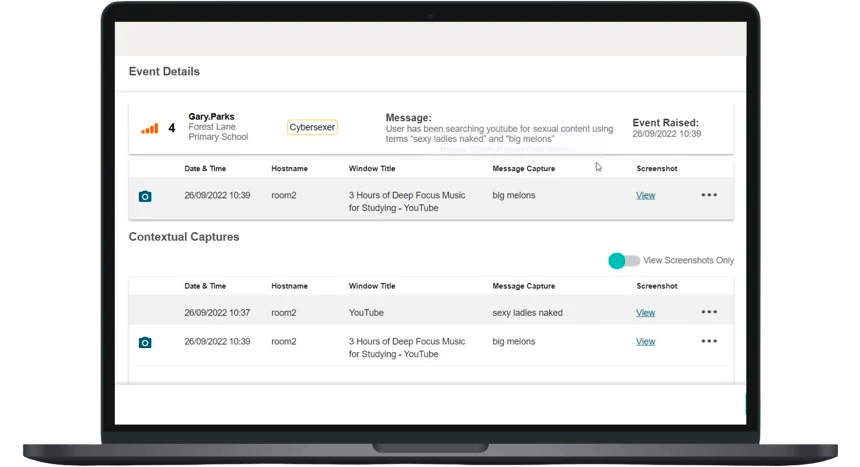Open three-dot menu in Event Details row
The height and width of the screenshot is (467, 860).
[709, 195]
